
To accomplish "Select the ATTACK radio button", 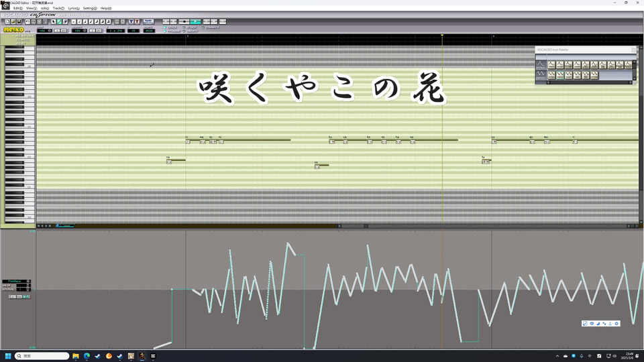I will point(184,27).
